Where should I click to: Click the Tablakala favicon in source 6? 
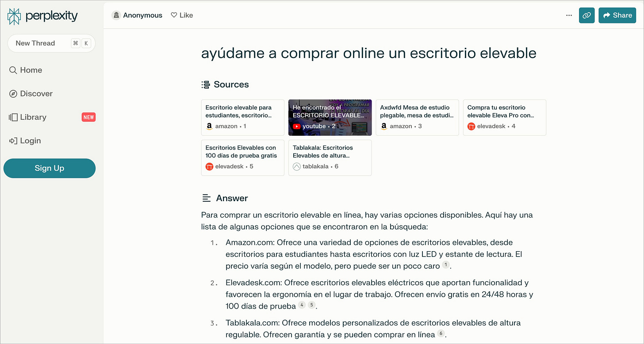(297, 167)
